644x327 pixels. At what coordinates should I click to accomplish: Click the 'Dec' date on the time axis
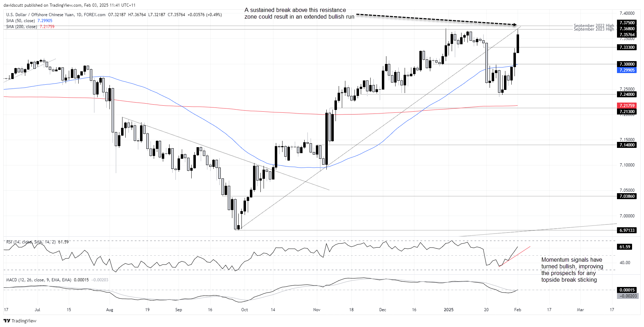(x=383, y=310)
